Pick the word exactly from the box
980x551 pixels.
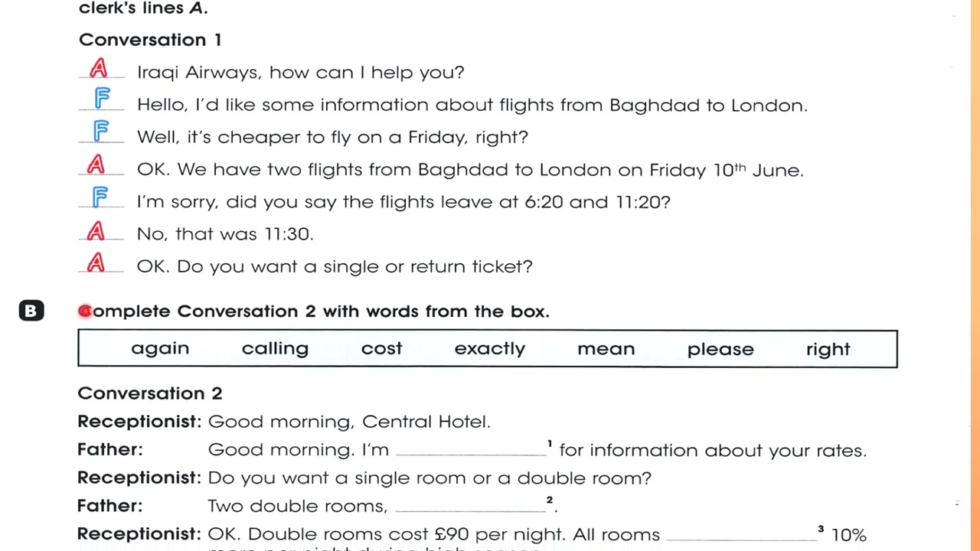(490, 349)
